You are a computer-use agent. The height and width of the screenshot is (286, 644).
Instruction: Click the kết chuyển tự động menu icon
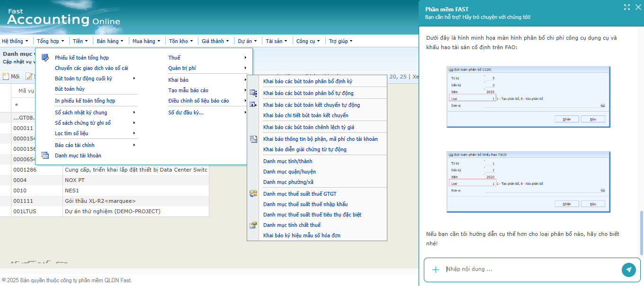[253, 105]
